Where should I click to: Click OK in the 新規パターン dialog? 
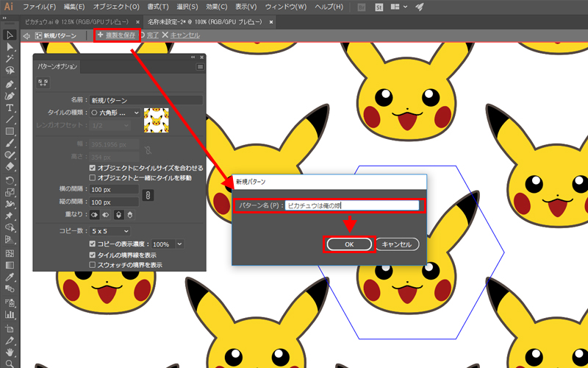tap(349, 244)
